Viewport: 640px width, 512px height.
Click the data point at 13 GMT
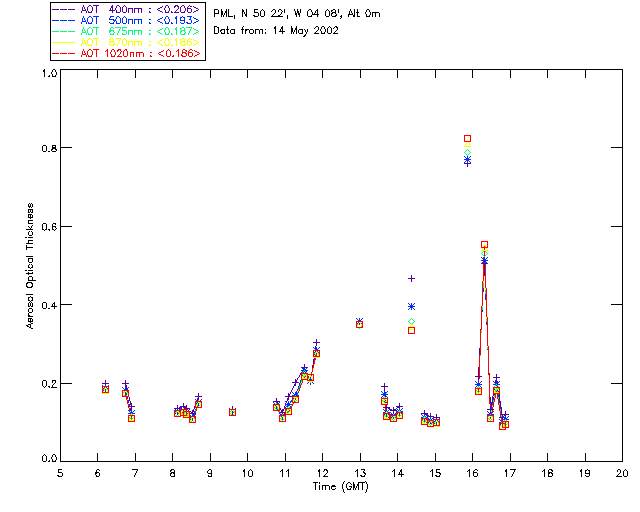click(359, 324)
